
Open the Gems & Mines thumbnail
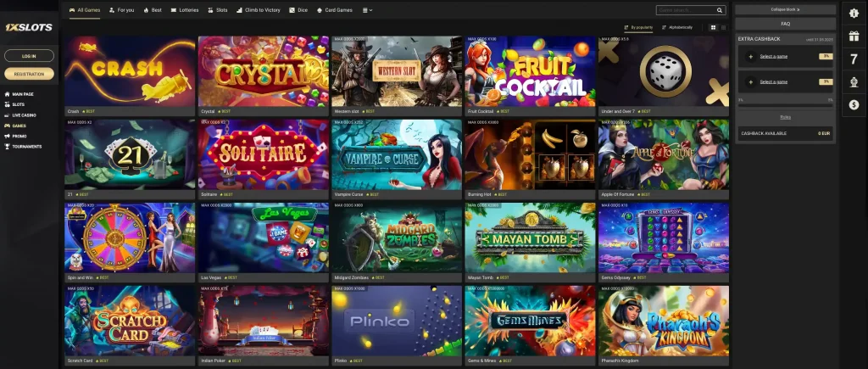point(531,321)
